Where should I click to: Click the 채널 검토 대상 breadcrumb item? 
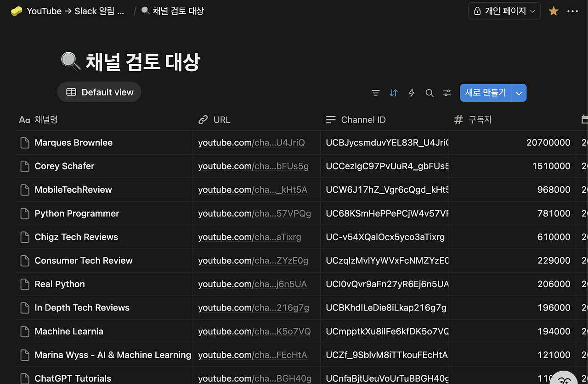tap(173, 11)
